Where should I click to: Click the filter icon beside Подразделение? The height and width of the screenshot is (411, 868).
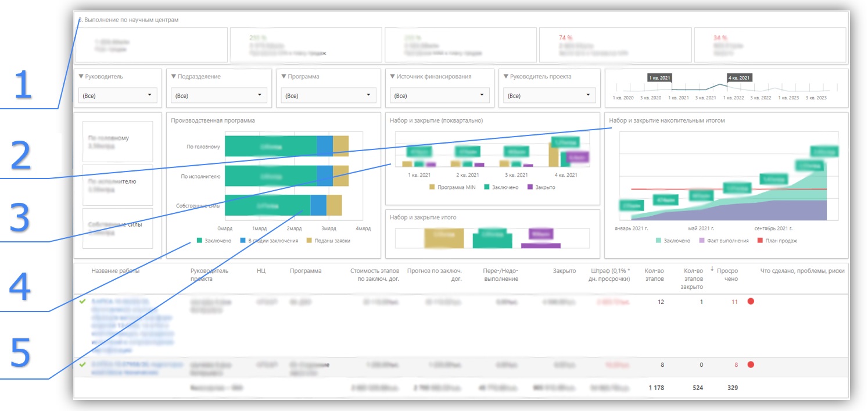tap(174, 77)
